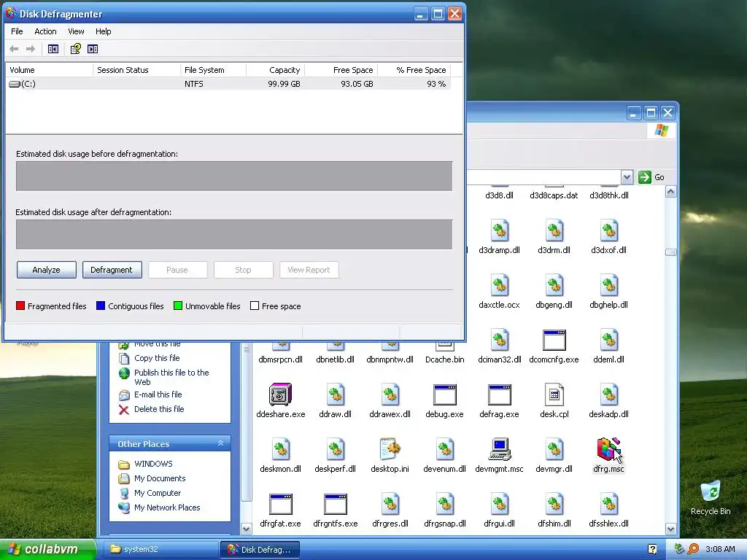The width and height of the screenshot is (747, 560).
Task: Click Copy this file in the task pane
Action: point(157,358)
